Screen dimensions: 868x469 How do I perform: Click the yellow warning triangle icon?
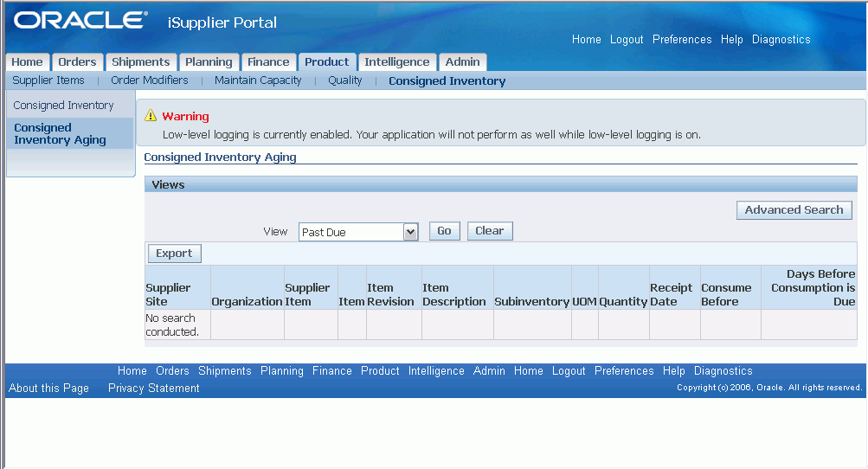click(x=151, y=116)
